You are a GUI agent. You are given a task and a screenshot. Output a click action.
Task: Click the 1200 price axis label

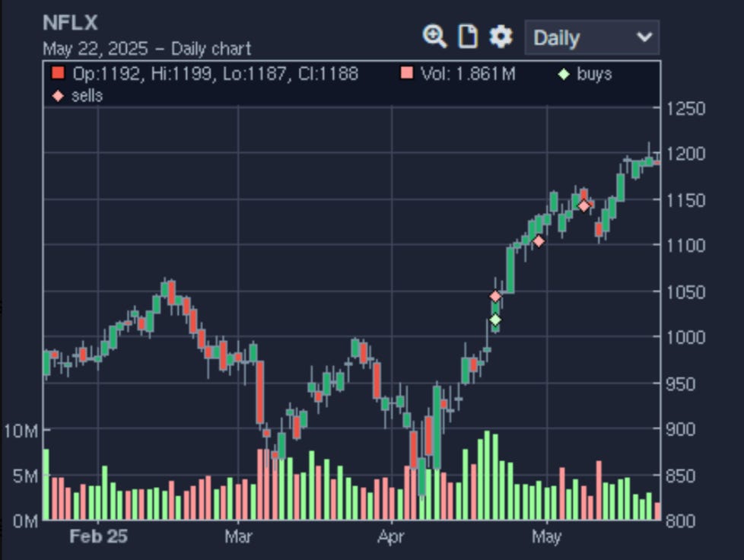click(x=685, y=154)
